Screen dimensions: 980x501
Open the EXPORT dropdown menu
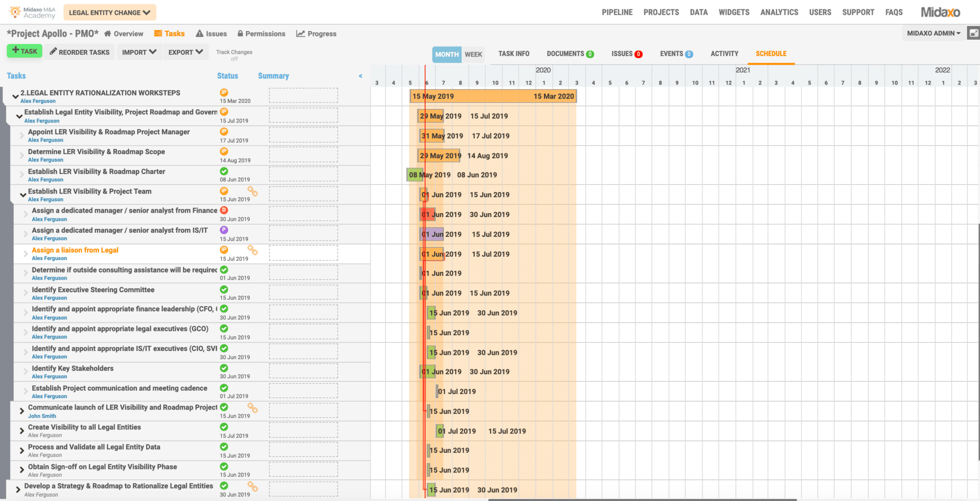pos(186,52)
